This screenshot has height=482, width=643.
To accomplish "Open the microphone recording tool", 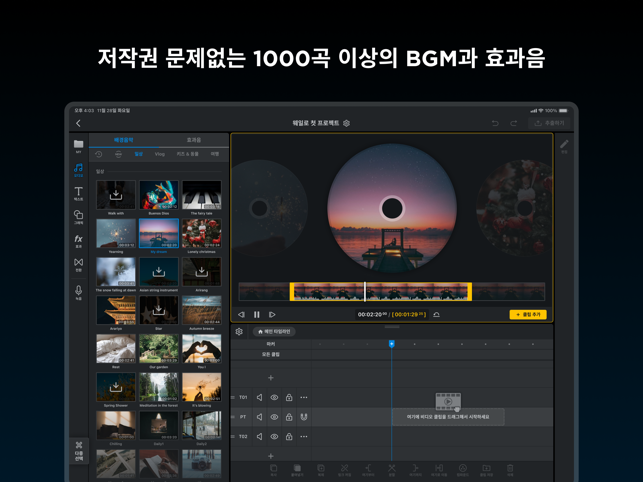I will (x=78, y=292).
